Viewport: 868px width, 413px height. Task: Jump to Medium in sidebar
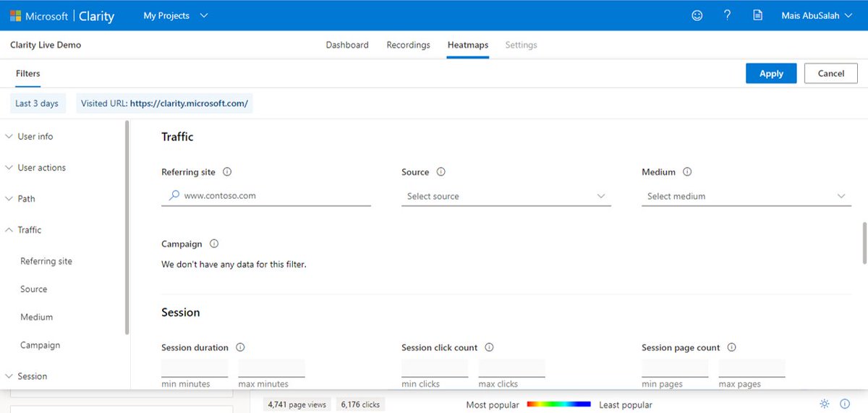(37, 318)
